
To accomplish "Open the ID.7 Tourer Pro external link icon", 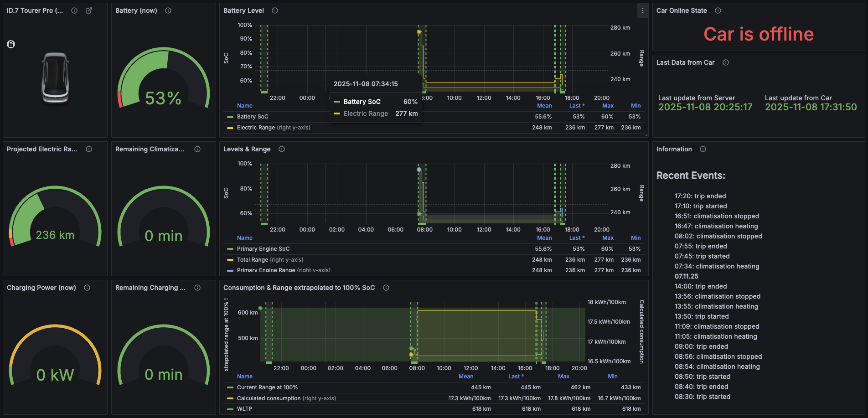I will [x=89, y=10].
